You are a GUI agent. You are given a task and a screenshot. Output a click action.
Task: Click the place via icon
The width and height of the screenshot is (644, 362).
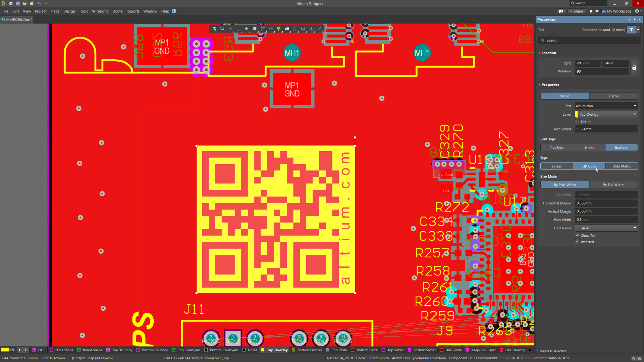click(x=279, y=29)
